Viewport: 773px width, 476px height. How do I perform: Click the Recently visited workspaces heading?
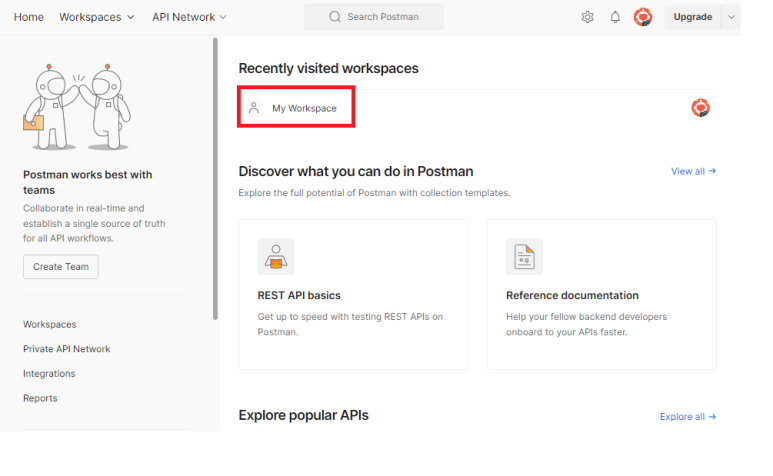click(328, 68)
